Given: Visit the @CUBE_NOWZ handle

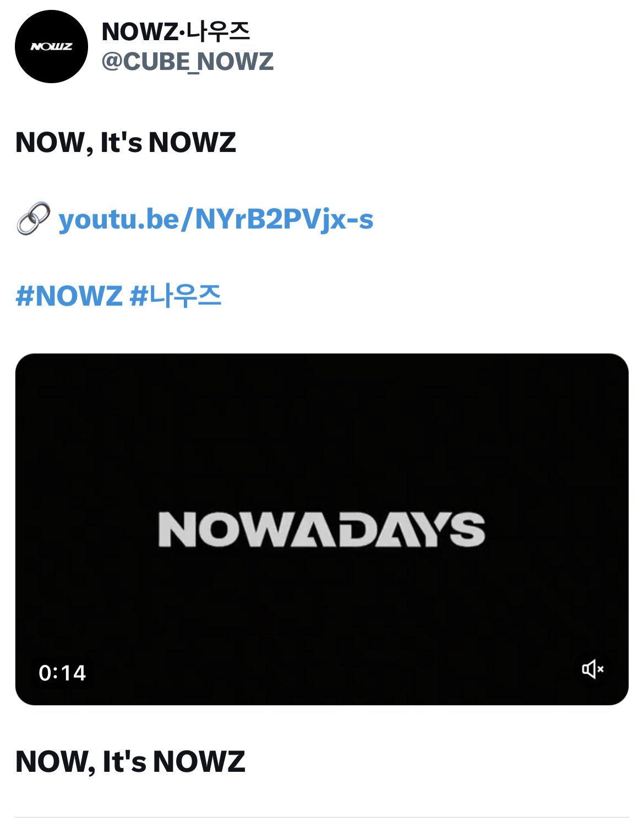Looking at the screenshot, I should pyautogui.click(x=188, y=62).
